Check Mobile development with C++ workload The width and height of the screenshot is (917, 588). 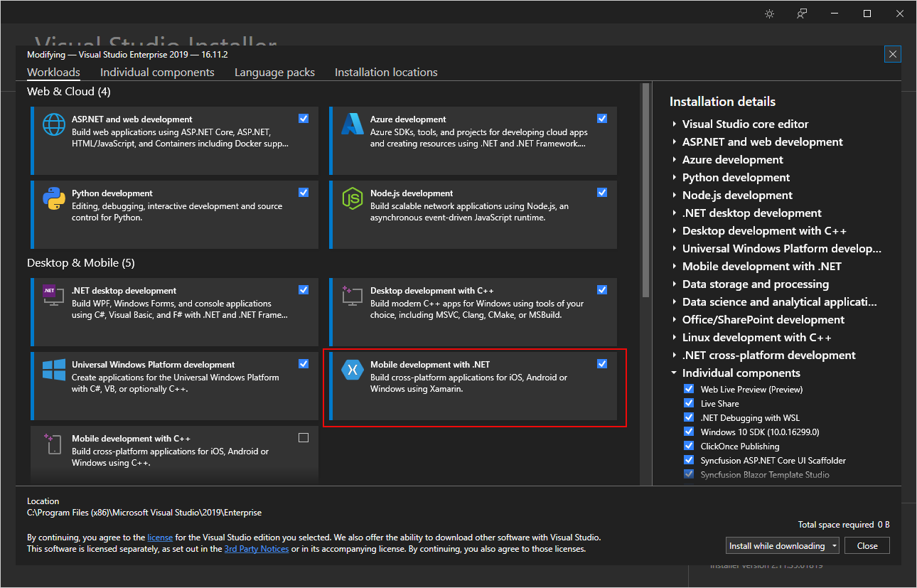coord(304,437)
